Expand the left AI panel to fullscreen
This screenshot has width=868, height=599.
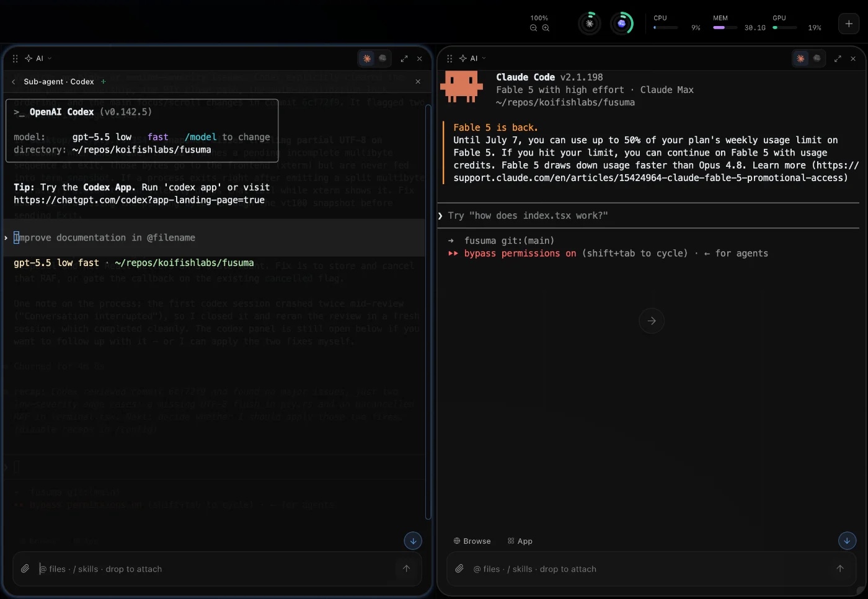[x=404, y=58]
